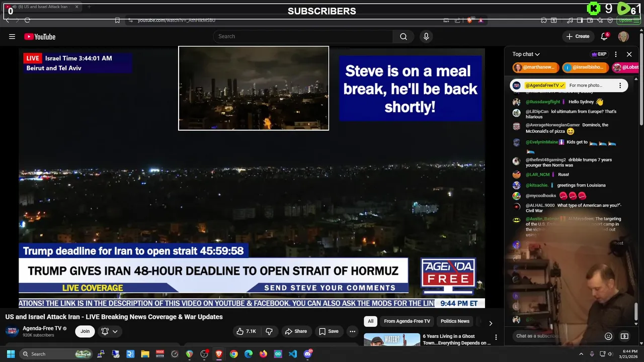
Task: Open the Windows Start menu
Action: 11,354
